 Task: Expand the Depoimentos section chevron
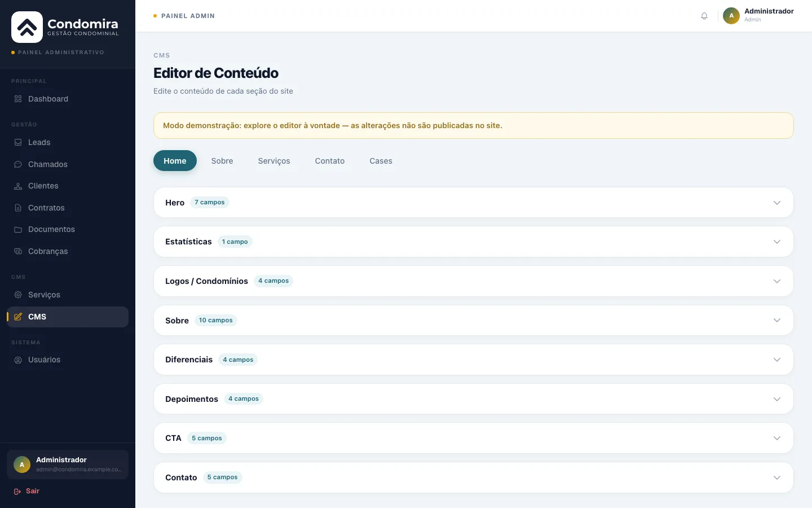tap(777, 399)
